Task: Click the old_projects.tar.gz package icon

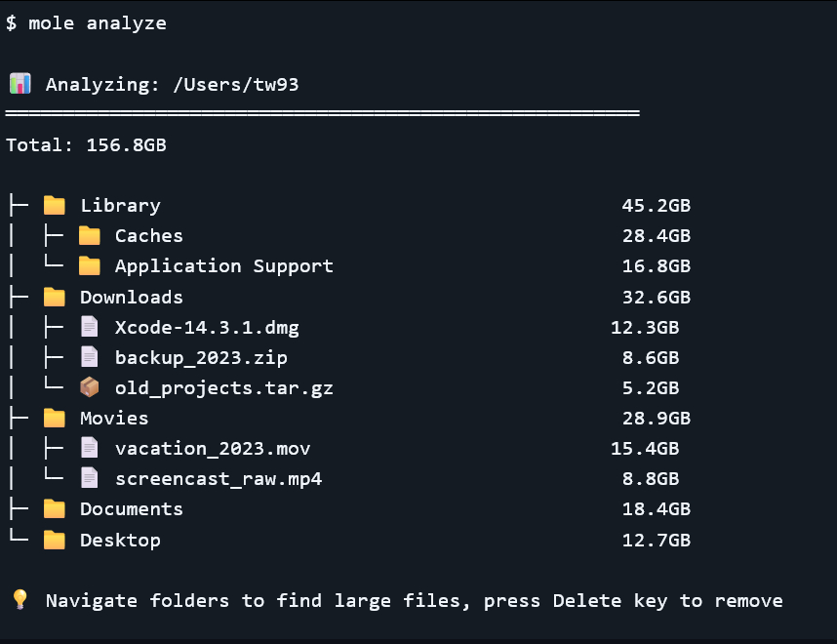Action: 90,387
